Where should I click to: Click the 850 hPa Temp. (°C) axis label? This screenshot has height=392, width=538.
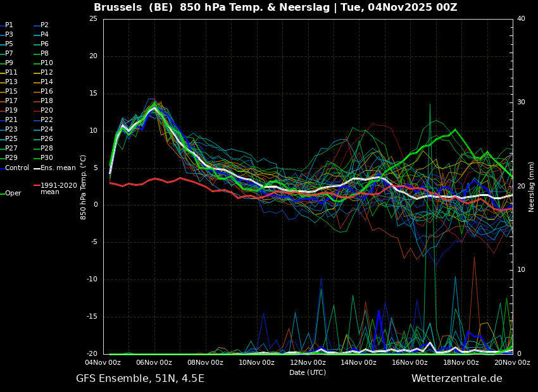(x=84, y=187)
